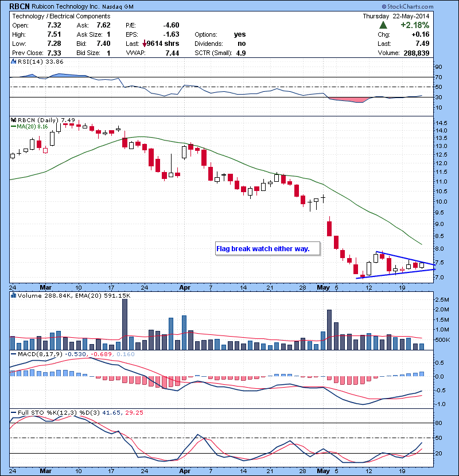Image resolution: width=459 pixels, height=476 pixels.
Task: Click the MA(20) 8.16 legend entry
Action: (29, 126)
